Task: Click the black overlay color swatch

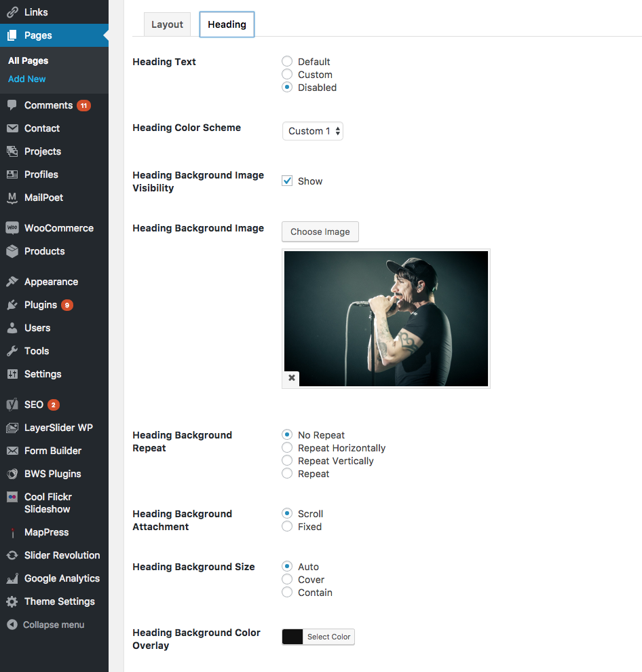Action: (x=292, y=637)
